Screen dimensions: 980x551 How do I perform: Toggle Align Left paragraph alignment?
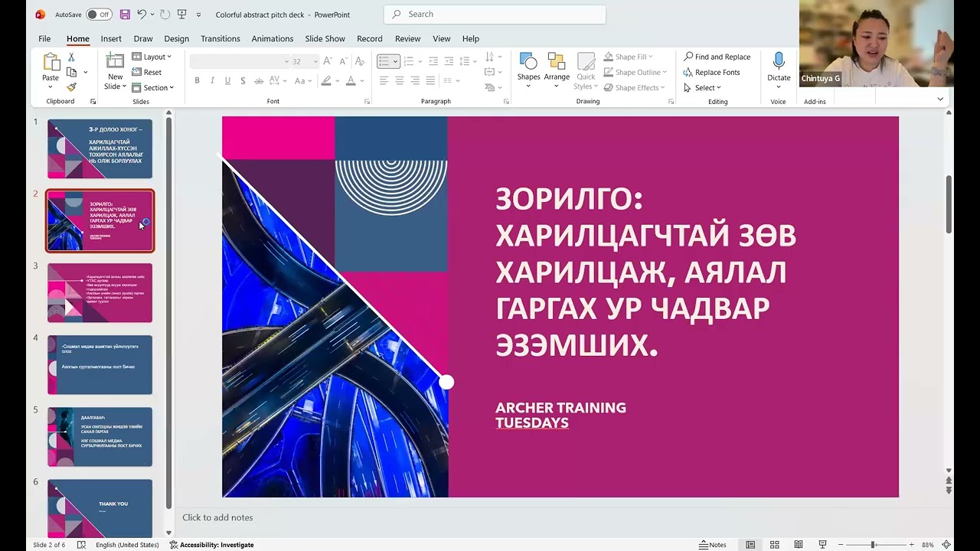coord(384,80)
